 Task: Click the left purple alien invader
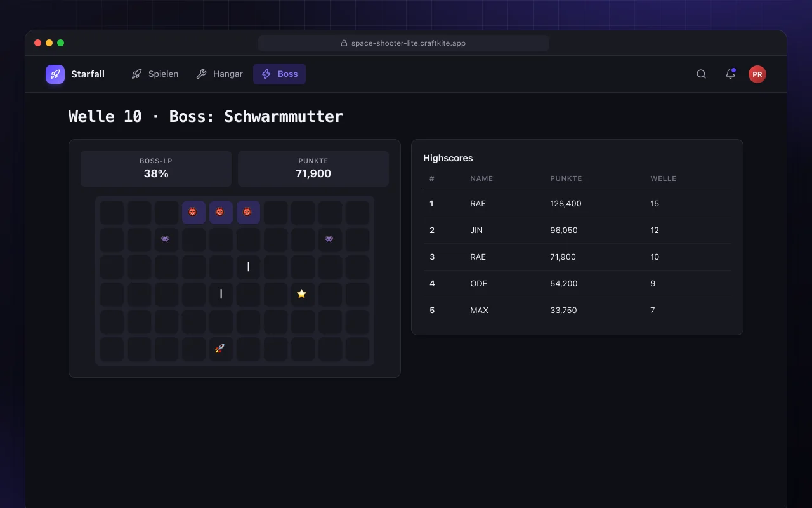point(165,239)
